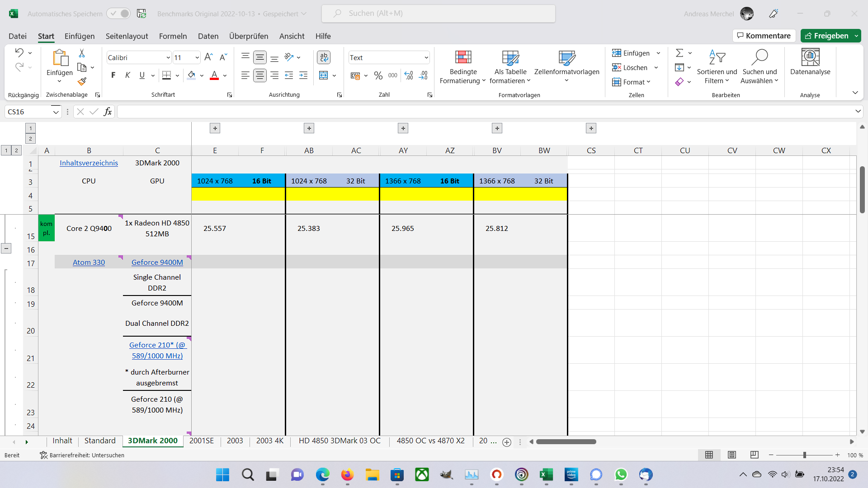Click the insert function fx icon
Screen dimensions: 868x488
108,112
